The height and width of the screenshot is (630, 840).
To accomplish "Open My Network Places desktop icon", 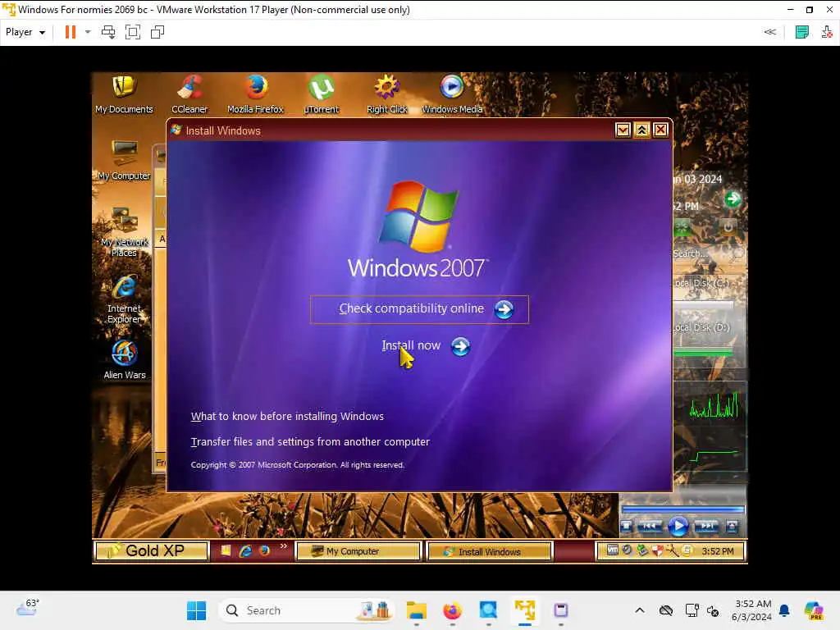I will [124, 231].
